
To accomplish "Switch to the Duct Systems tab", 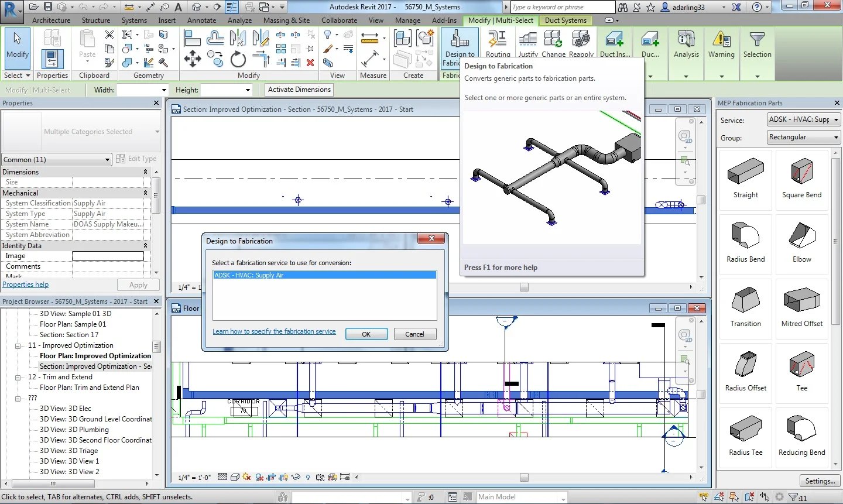I will coord(566,20).
